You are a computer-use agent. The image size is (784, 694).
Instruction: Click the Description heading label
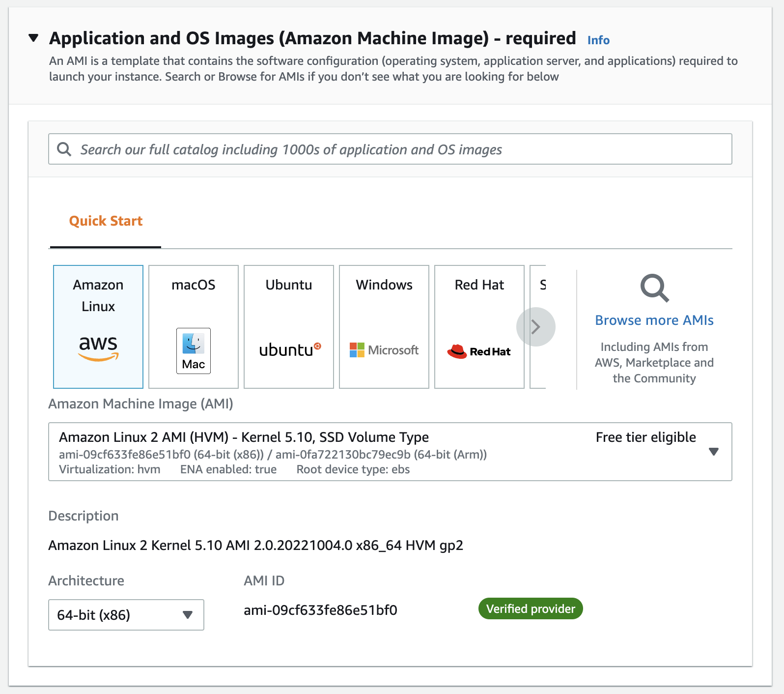tap(83, 516)
